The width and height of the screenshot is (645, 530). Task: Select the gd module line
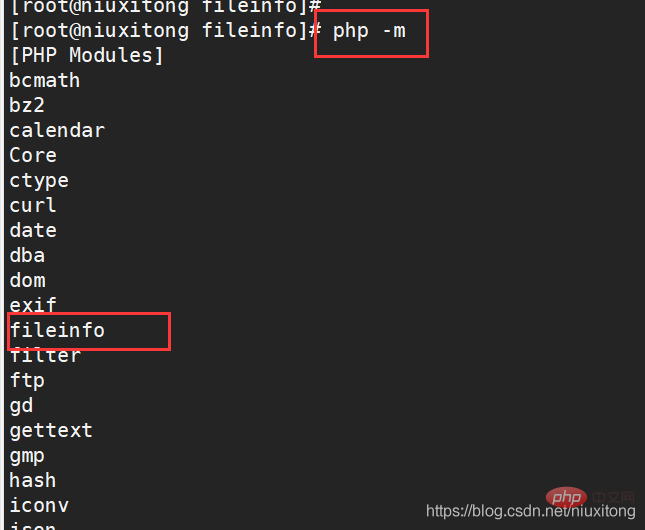point(21,406)
